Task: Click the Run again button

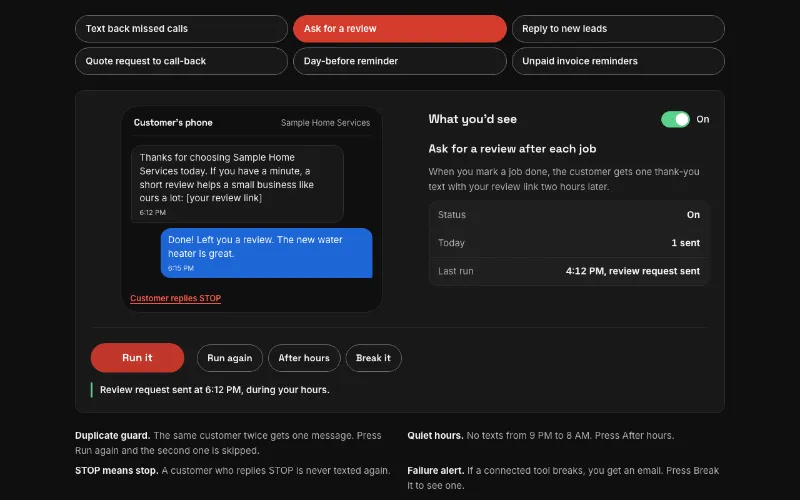Action: (x=230, y=358)
